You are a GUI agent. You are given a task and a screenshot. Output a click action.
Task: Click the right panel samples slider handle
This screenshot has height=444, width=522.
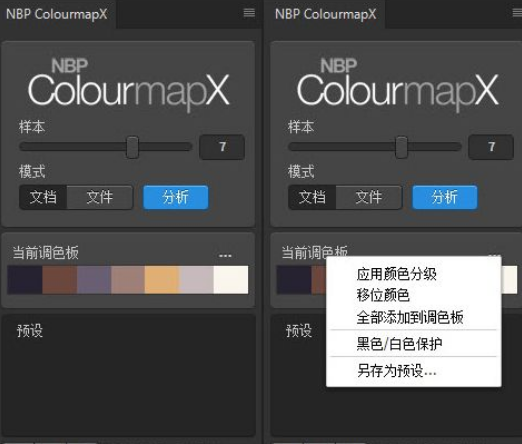tap(401, 147)
